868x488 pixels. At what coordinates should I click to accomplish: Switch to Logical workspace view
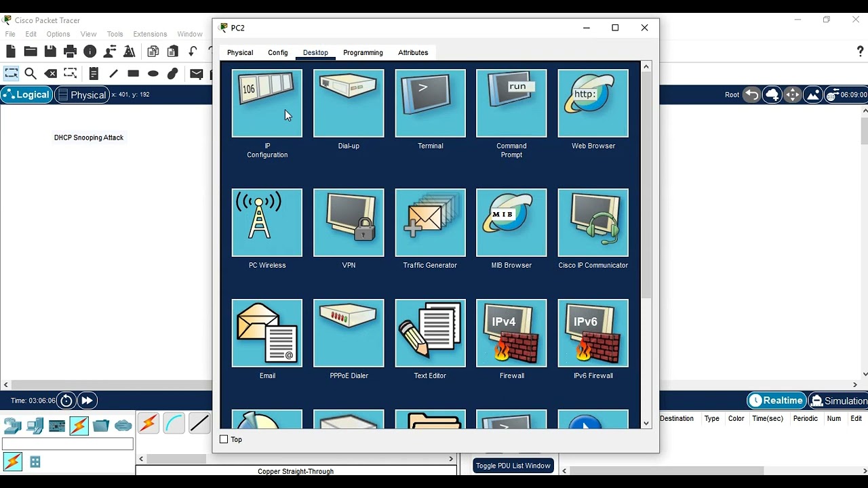click(x=26, y=95)
